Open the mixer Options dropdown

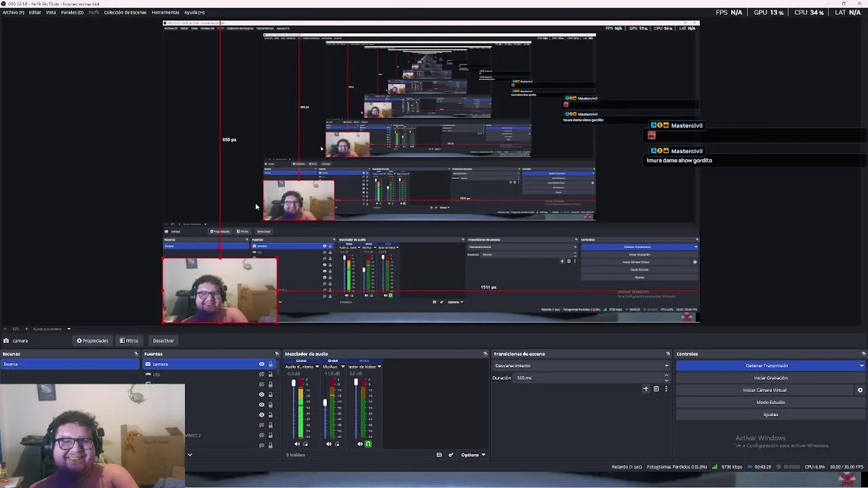(x=473, y=455)
